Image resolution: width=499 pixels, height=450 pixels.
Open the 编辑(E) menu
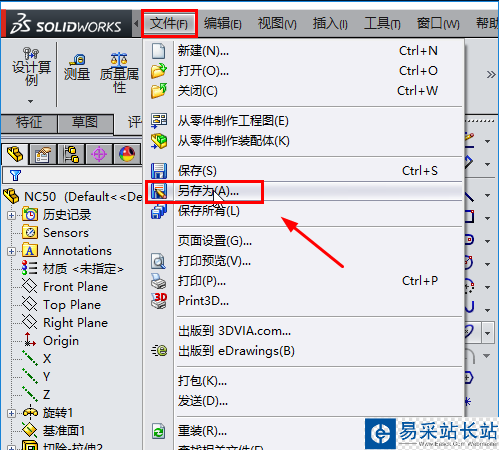tap(223, 24)
